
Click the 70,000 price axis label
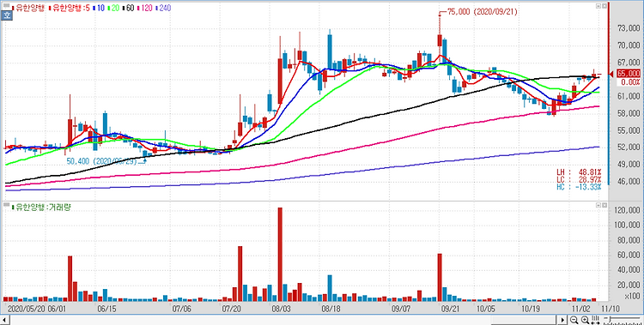[629, 45]
